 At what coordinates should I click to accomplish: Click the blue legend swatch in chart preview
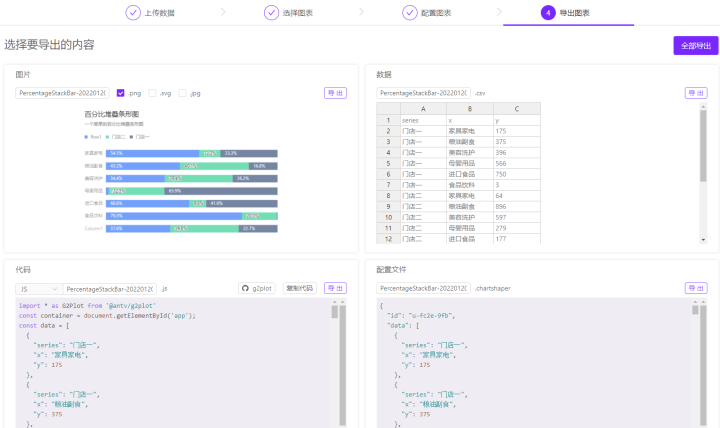pyautogui.click(x=86, y=137)
